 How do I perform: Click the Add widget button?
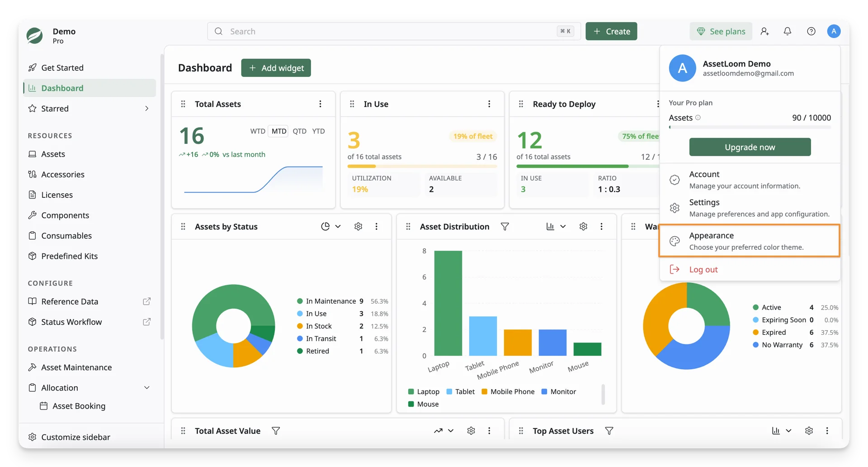click(x=276, y=68)
